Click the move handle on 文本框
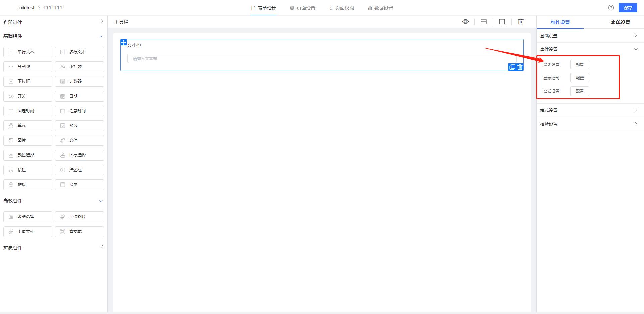This screenshot has width=644, height=314. coord(123,42)
